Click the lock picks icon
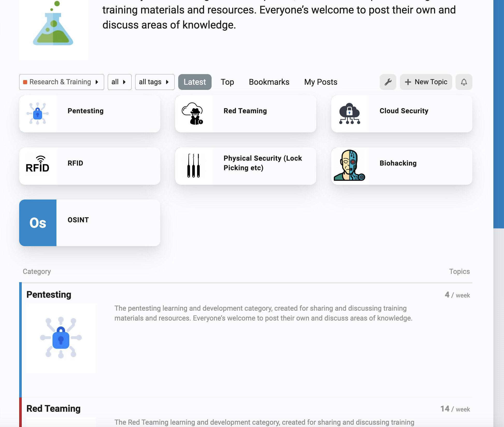The height and width of the screenshot is (427, 504). click(193, 166)
